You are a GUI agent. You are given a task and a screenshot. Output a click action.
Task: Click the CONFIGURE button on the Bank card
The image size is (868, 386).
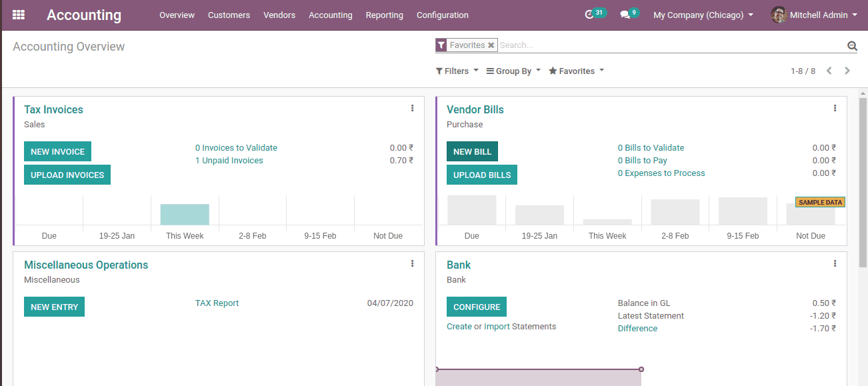477,307
